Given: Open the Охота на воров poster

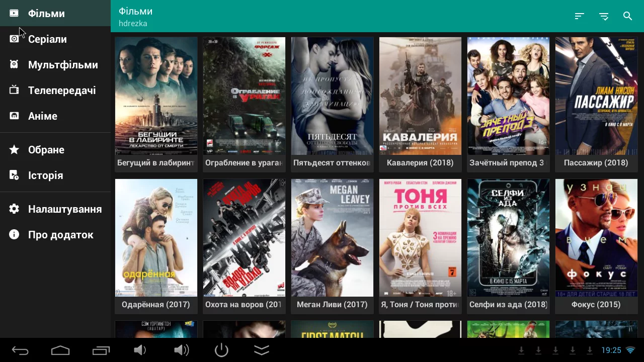Looking at the screenshot, I should point(244,238).
